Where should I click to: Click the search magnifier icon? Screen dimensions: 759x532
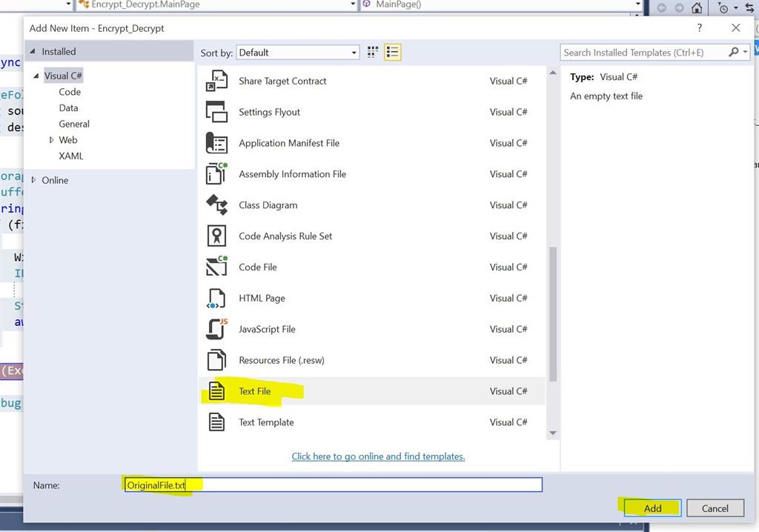coord(733,52)
